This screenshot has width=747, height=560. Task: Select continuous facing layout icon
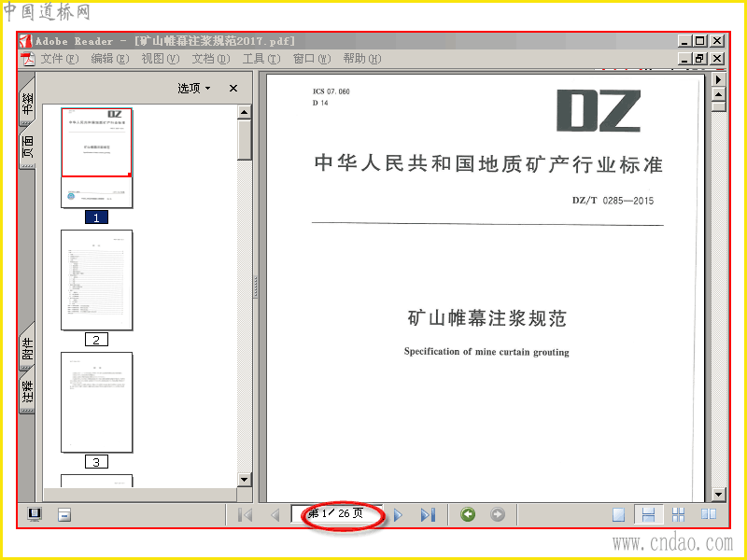678,515
